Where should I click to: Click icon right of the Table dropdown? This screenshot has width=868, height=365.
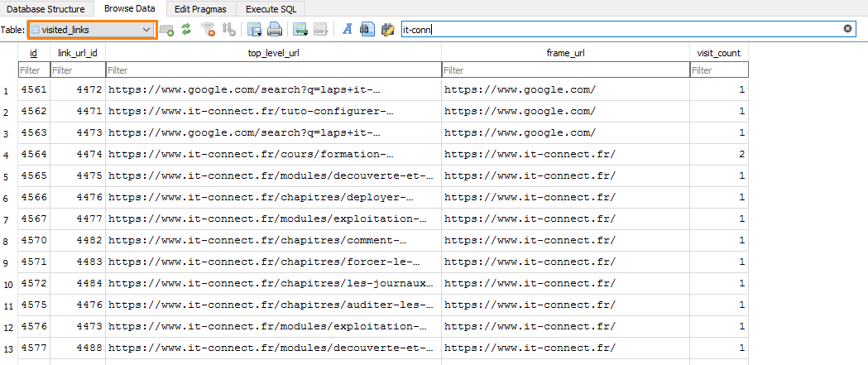click(166, 29)
